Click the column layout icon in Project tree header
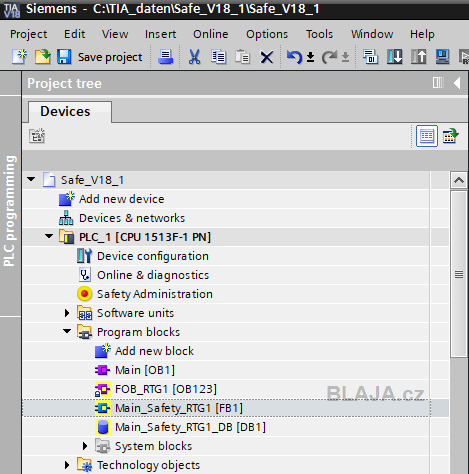The height and width of the screenshot is (474, 469). (438, 83)
